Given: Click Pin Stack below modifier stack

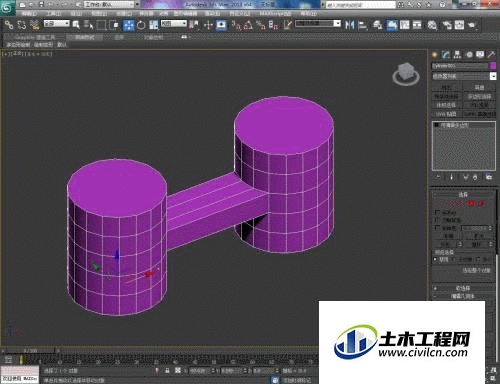Looking at the screenshot, I should click(x=438, y=177).
